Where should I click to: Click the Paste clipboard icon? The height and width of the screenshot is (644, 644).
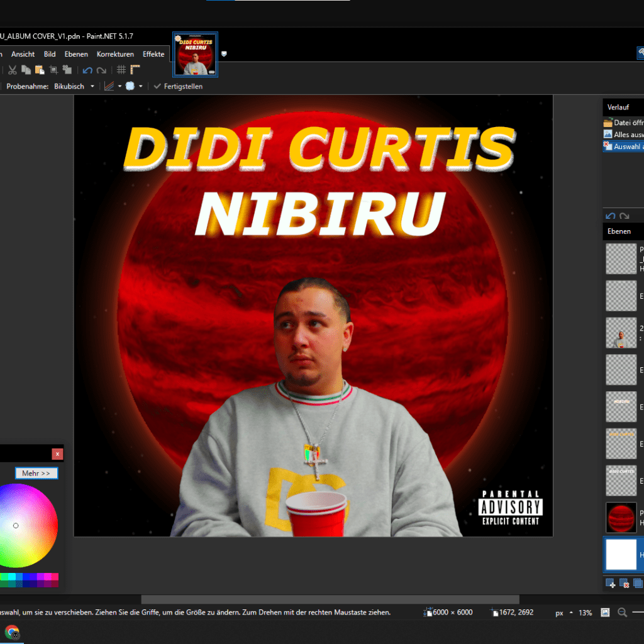point(40,70)
